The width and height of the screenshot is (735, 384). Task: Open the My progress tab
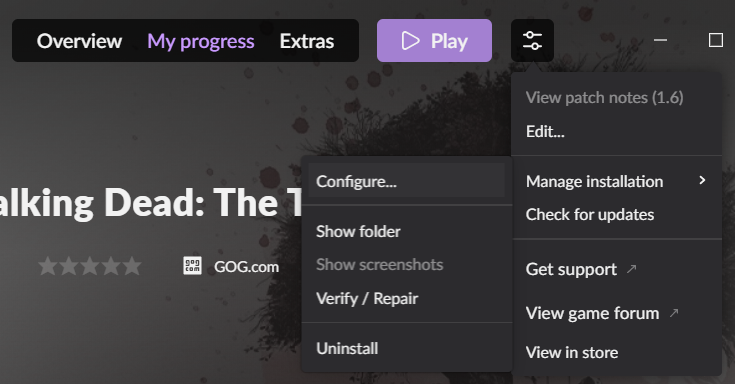pos(201,41)
